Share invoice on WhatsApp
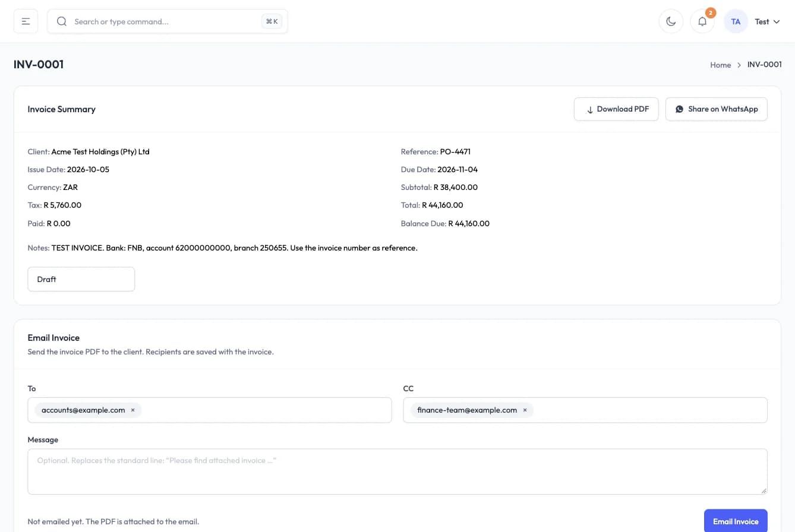 tap(716, 109)
